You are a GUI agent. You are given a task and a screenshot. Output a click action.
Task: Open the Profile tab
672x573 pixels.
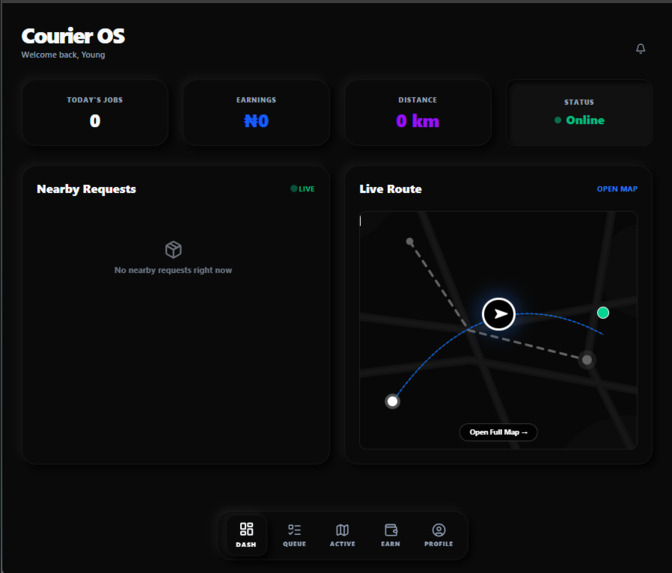[x=438, y=534]
